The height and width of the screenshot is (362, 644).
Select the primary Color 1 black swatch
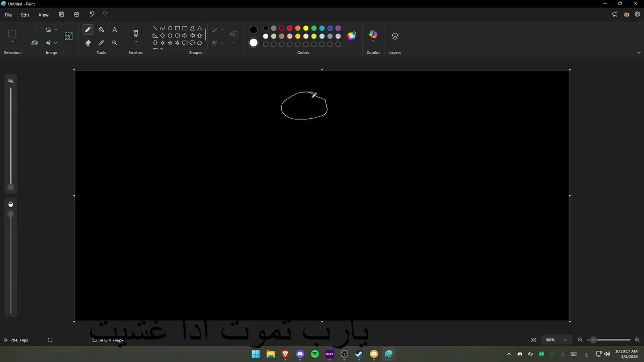[x=254, y=30]
